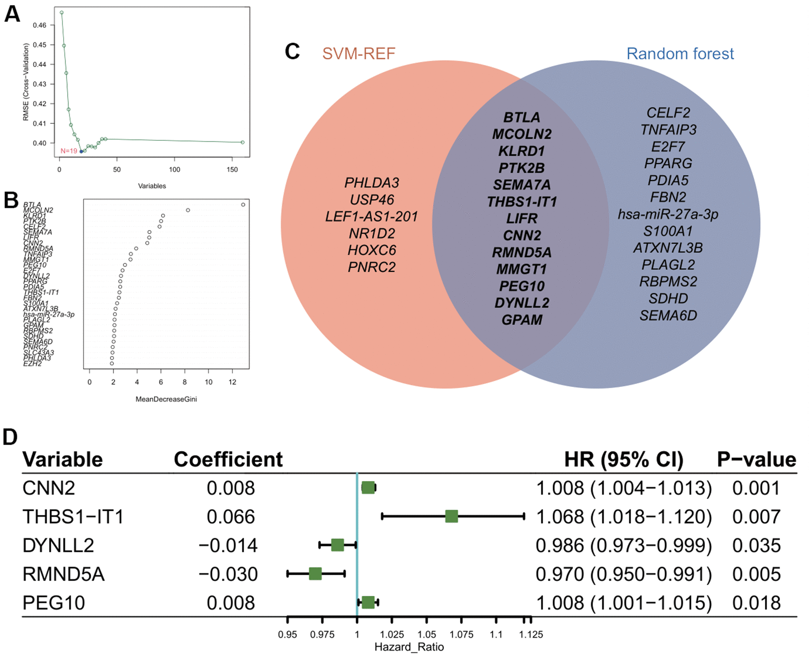812x657 pixels.
Task: Click the SVM-REF label above the Venn diagram
Action: click(359, 54)
